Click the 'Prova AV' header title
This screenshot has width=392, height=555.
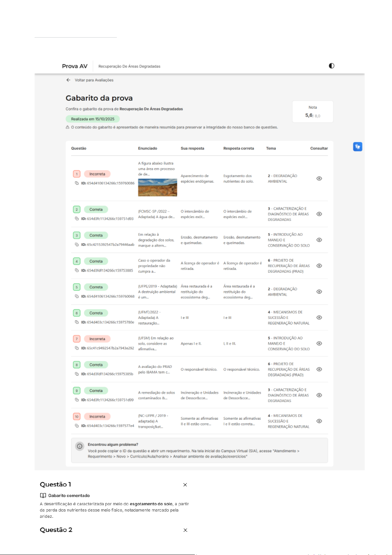(75, 66)
